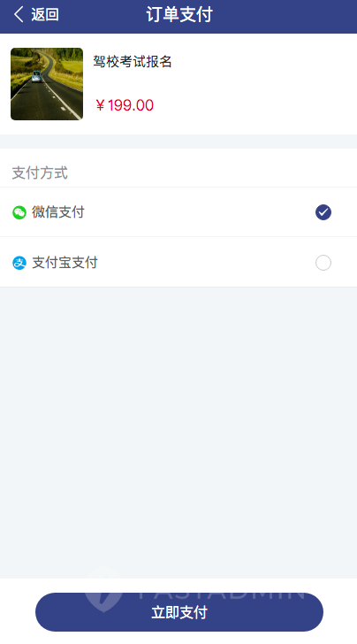Viewport: 357px width, 644px height.
Task: Click the white checkmark inside the blue circle
Action: (x=323, y=212)
